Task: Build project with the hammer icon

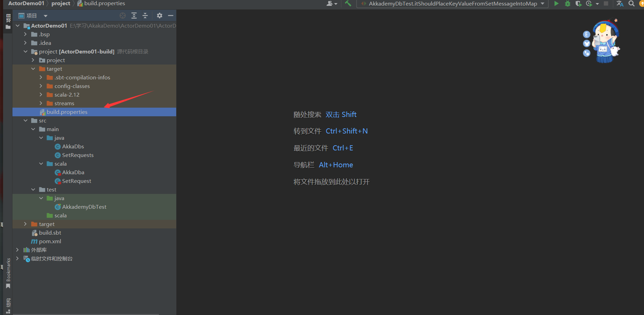Action: pos(348,3)
